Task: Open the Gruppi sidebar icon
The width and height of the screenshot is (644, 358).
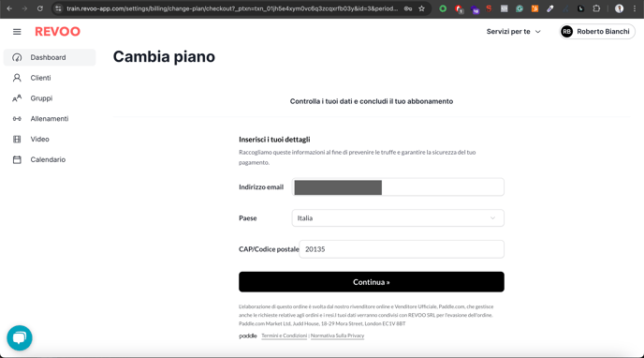Action: coord(17,98)
